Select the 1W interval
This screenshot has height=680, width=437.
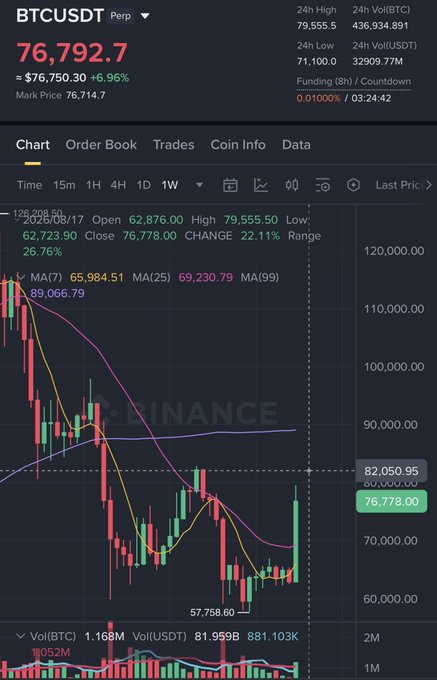(x=170, y=185)
